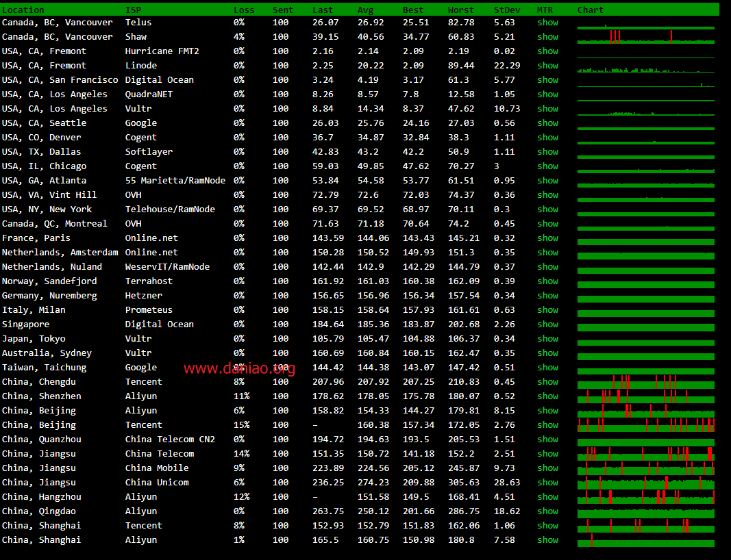Open 'show' for Vultr Tokyo row

(547, 339)
